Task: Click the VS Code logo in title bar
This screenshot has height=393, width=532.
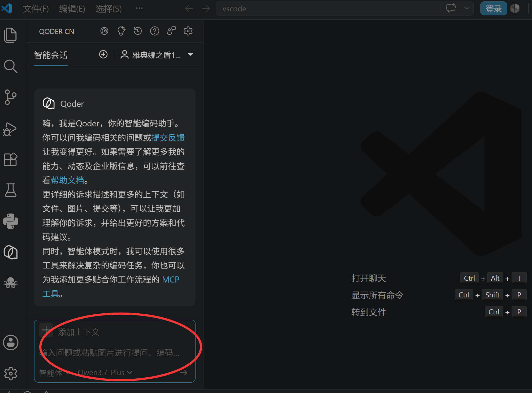Action: [x=7, y=8]
